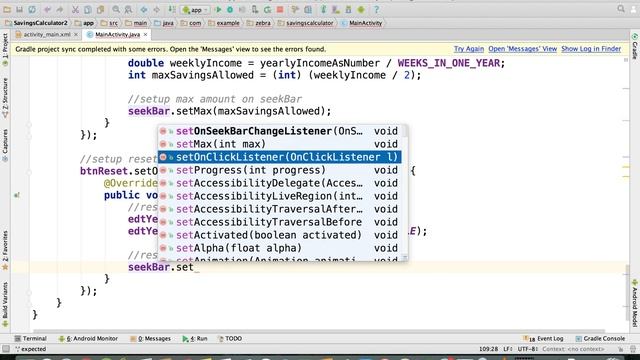Click the Try Again link
This screenshot has height=360, width=640.
469,49
